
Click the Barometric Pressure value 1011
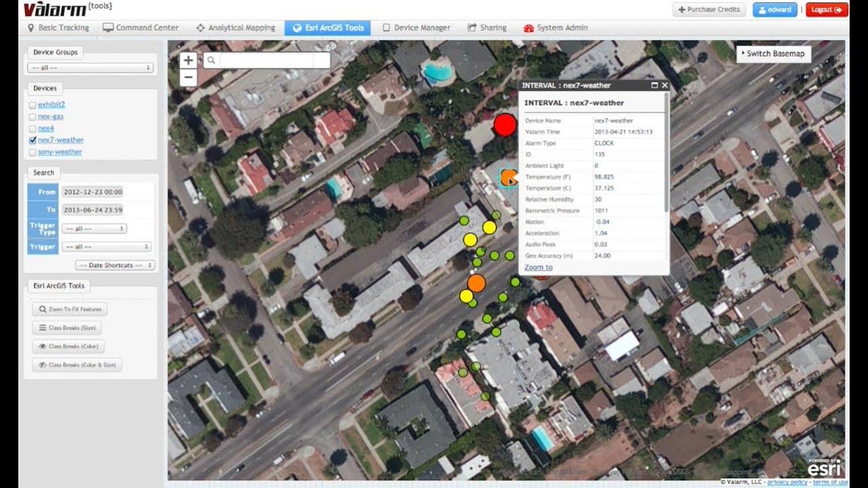(601, 211)
